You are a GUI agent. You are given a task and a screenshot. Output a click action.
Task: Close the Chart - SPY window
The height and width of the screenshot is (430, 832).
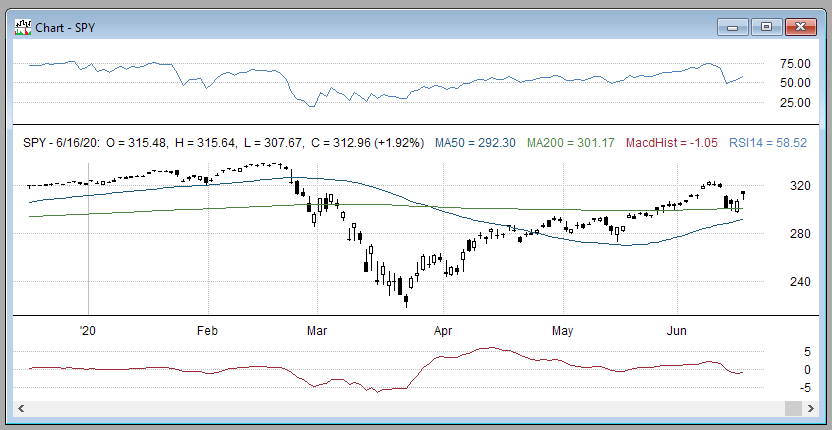click(x=799, y=27)
